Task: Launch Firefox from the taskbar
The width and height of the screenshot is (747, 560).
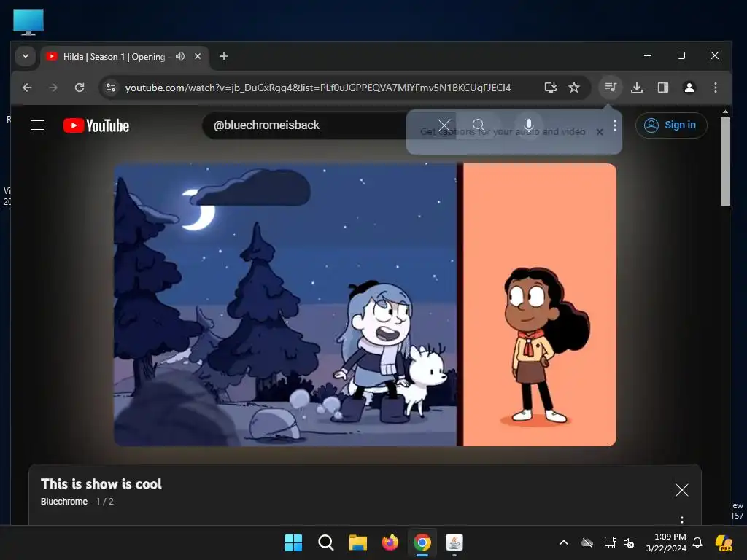Action: point(390,542)
